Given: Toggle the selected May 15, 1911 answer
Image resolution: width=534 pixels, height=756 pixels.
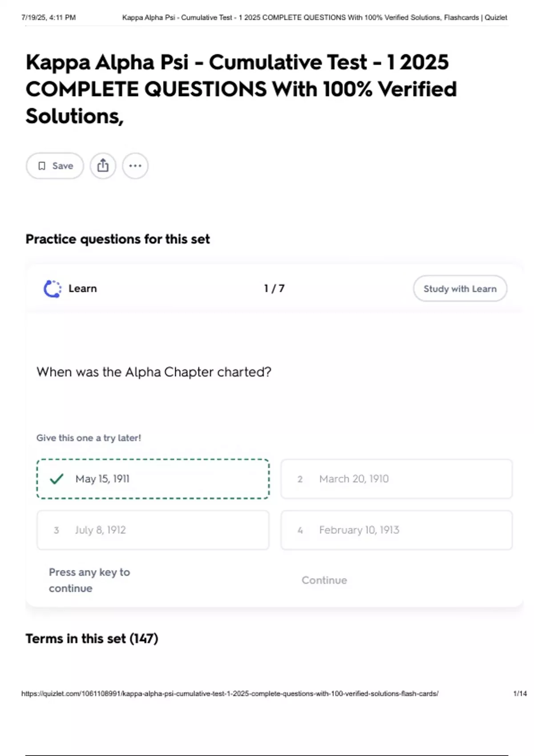Looking at the screenshot, I should coord(152,479).
